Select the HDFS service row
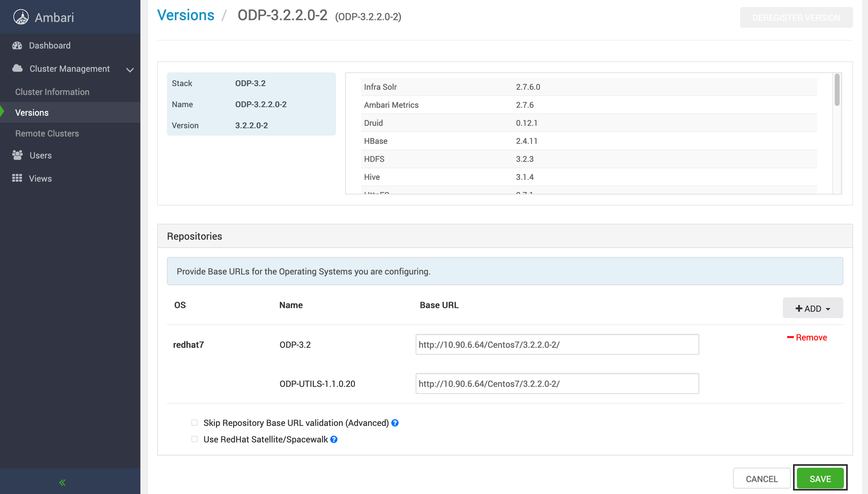 (589, 159)
